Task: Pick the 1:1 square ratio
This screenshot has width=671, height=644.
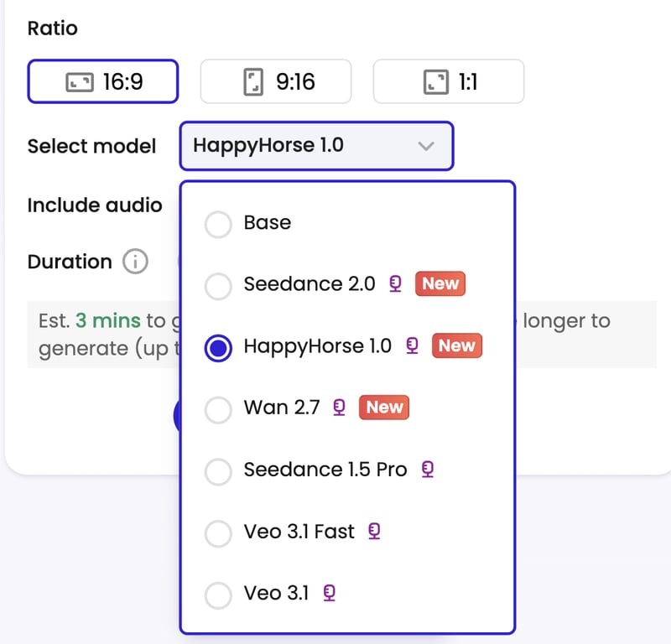Action: click(449, 81)
